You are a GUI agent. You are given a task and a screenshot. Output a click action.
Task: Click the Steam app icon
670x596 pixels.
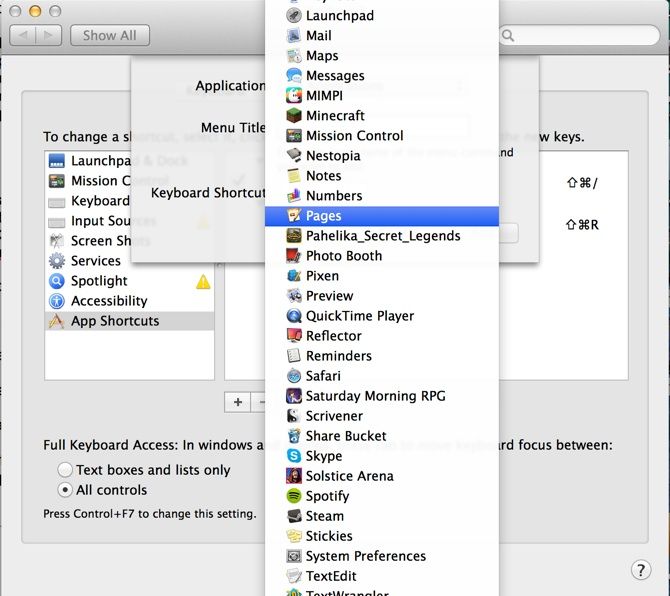pyautogui.click(x=294, y=516)
